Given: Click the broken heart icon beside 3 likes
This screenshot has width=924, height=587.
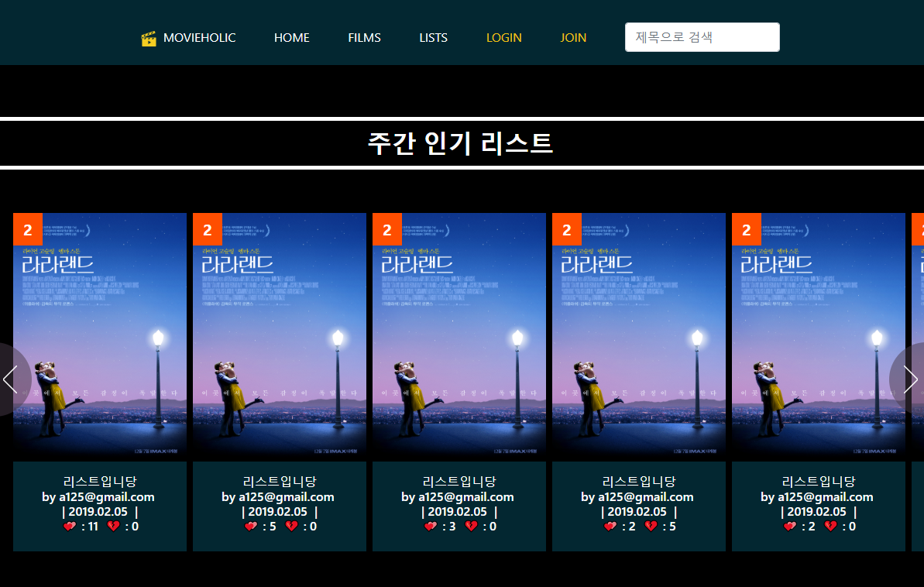Looking at the screenshot, I should (x=472, y=527).
